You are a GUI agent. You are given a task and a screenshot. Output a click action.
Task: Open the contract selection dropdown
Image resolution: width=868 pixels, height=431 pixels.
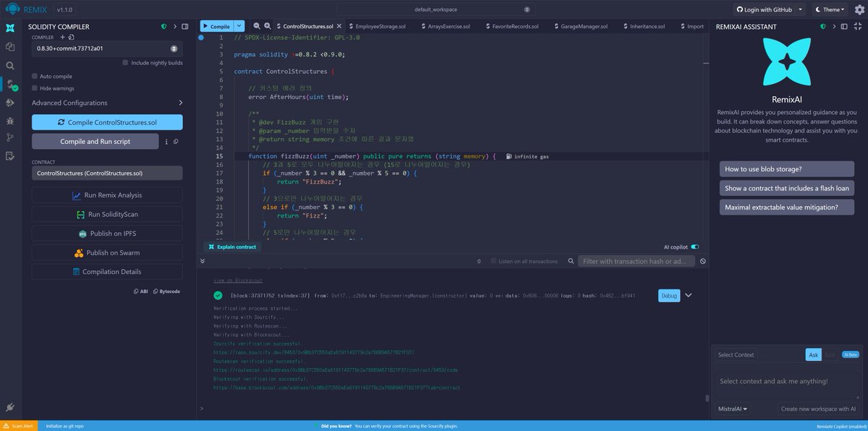click(x=107, y=174)
